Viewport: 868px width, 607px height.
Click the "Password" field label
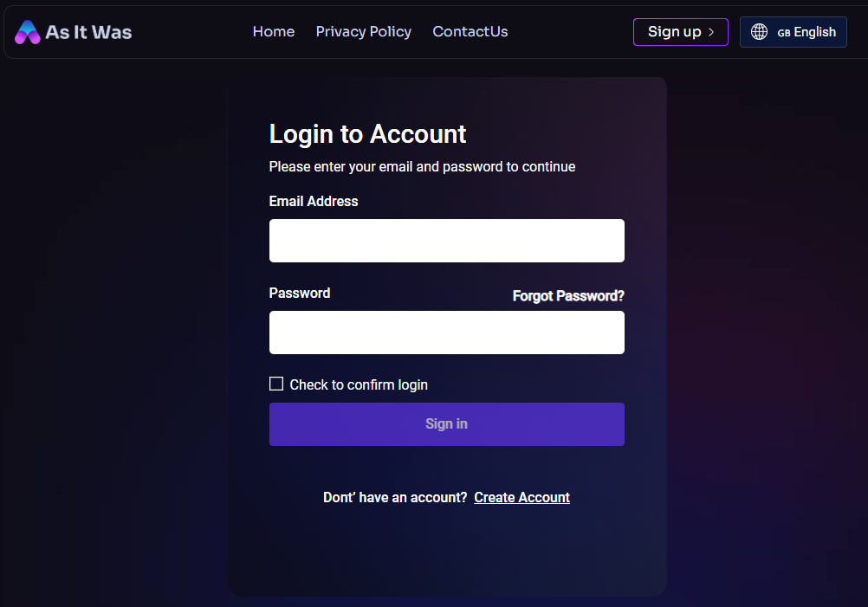pos(300,293)
